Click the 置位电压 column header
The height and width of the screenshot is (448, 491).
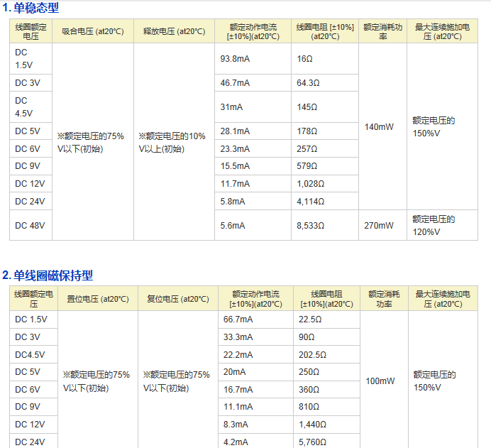point(97,299)
